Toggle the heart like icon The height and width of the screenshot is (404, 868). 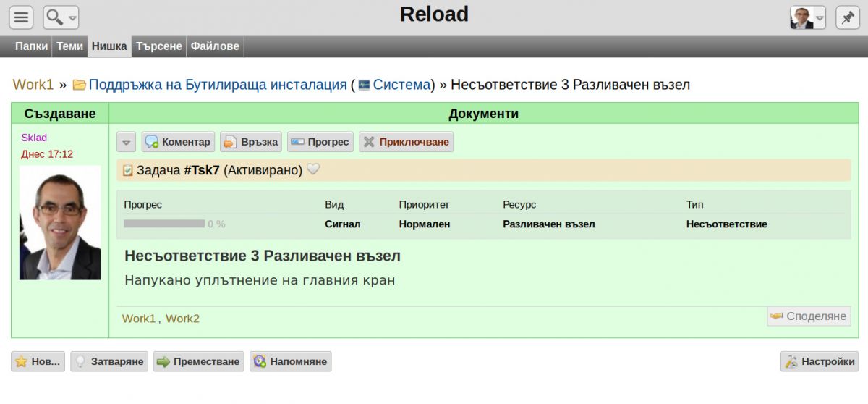click(313, 169)
